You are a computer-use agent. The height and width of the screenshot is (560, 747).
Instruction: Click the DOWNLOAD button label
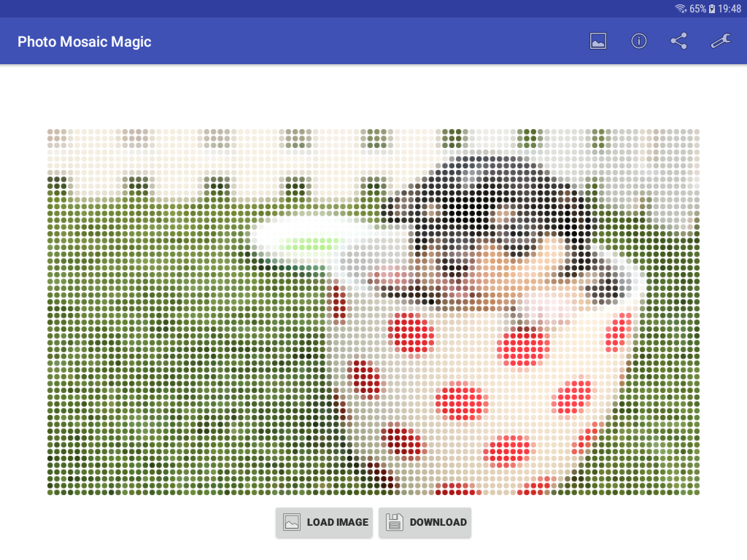tap(438, 522)
